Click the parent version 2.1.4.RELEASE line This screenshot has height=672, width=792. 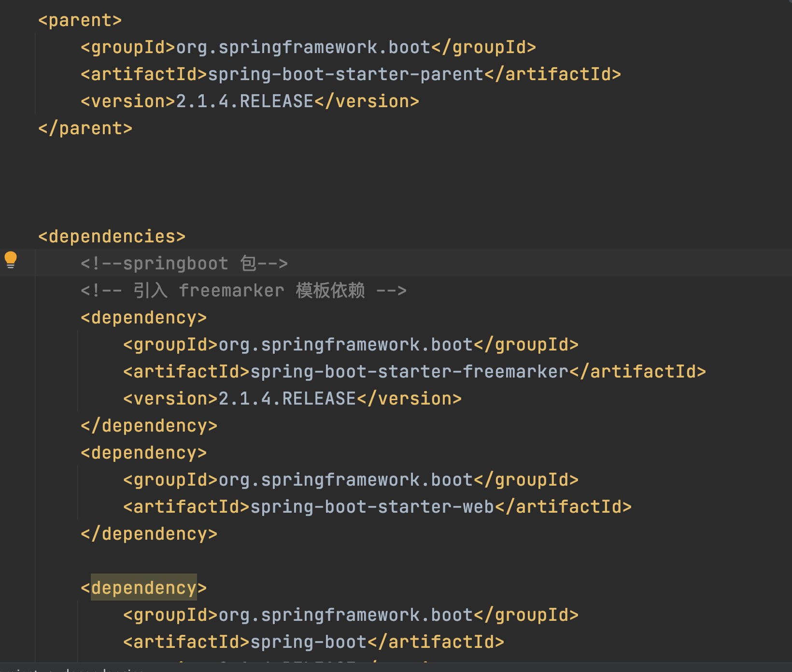pos(250,101)
